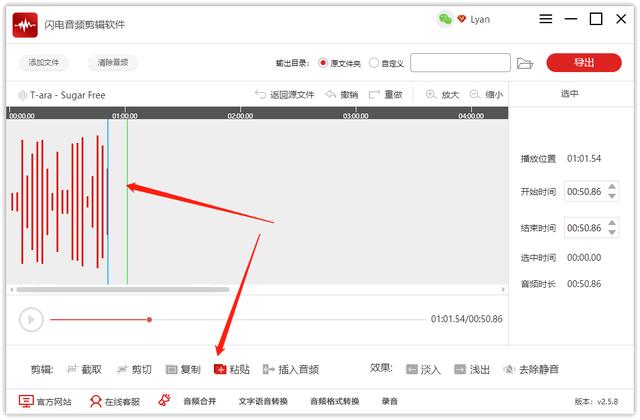
Task: Click the 播放位置 value 01:01.54
Action: point(584,158)
